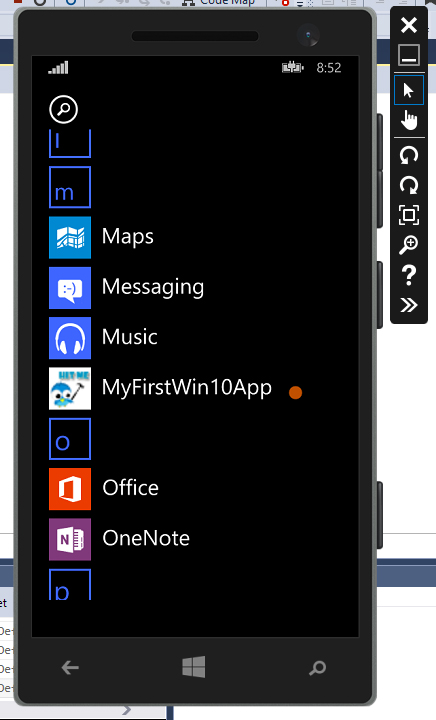Image resolution: width=436 pixels, height=720 pixels.
Task: Rotate the emulator right
Action: 408,185
